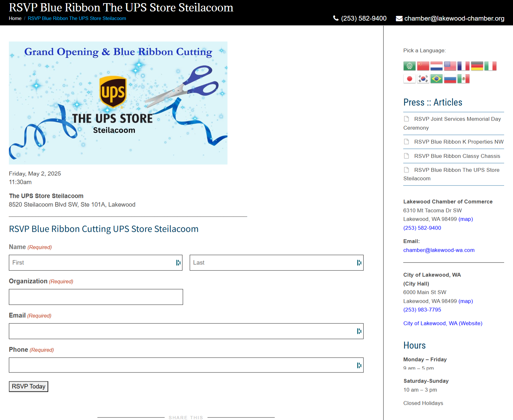Pick the French flag language
Image resolution: width=513 pixels, height=420 pixels.
[463, 66]
